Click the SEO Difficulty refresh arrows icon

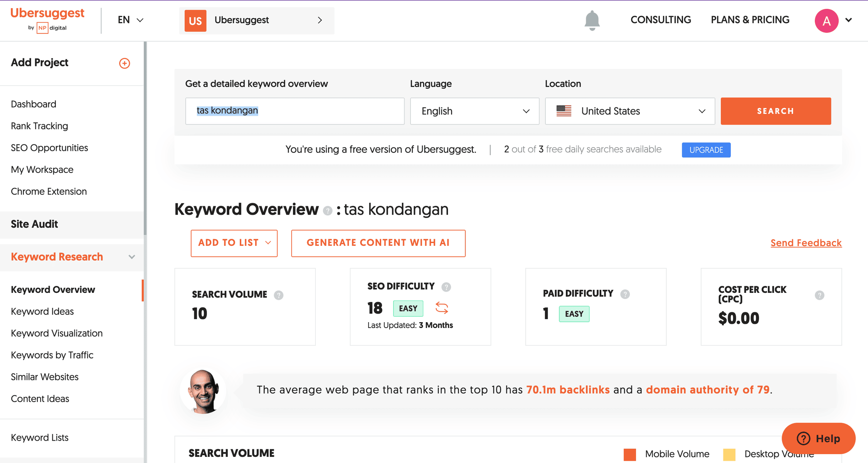click(442, 308)
